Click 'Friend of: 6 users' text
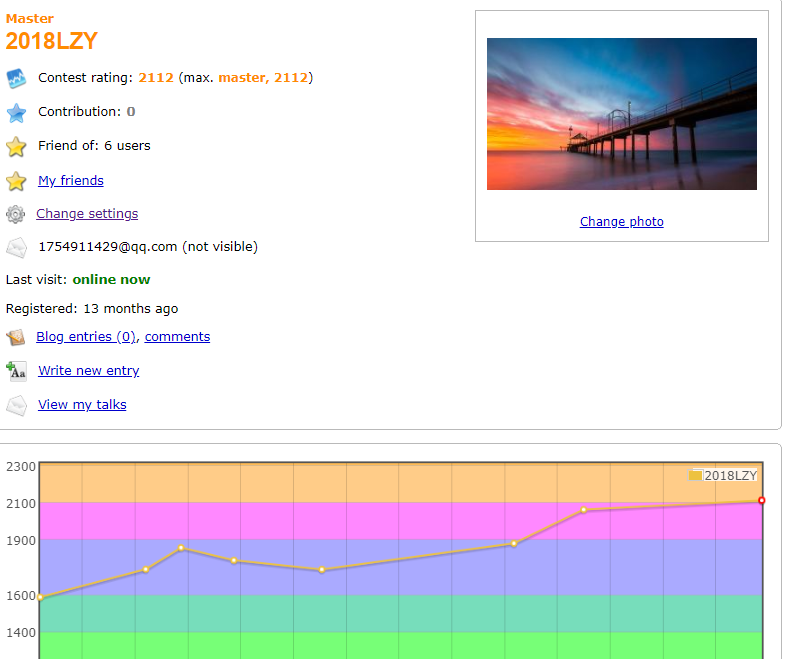 (94, 145)
